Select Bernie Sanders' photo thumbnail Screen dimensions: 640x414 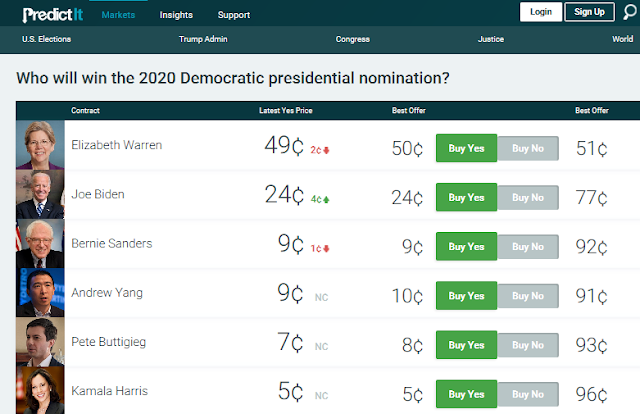[40, 244]
